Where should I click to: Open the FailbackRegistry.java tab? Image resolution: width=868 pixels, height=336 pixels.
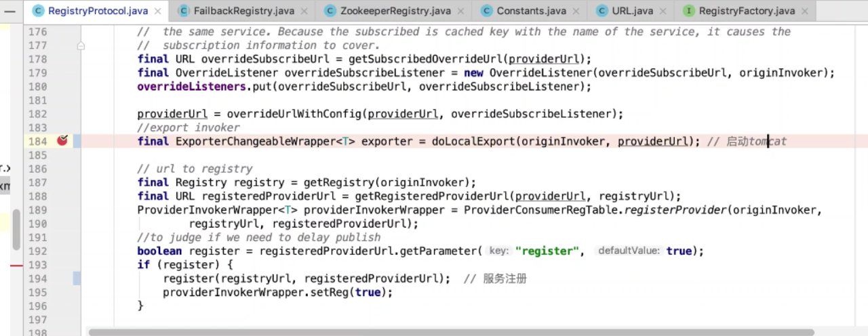tap(244, 11)
